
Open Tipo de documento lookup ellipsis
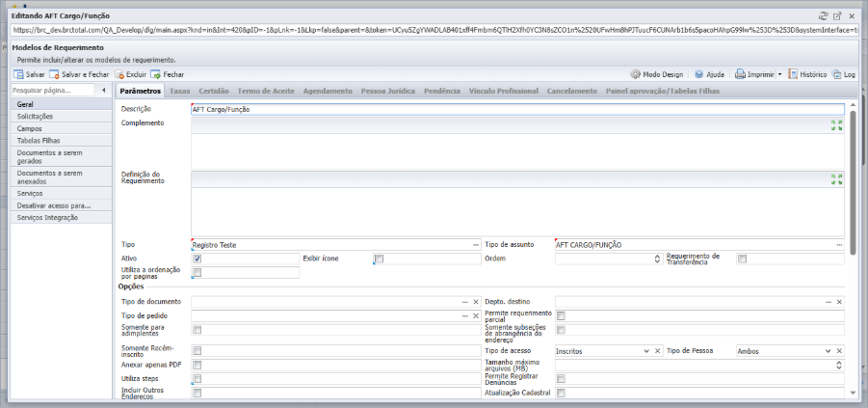tap(465, 302)
